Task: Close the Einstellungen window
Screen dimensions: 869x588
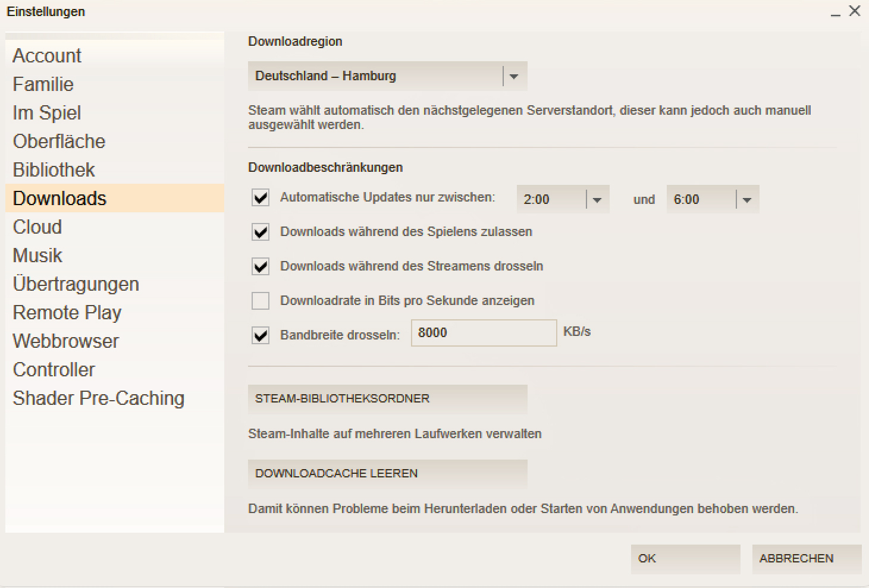Action: coord(855,11)
